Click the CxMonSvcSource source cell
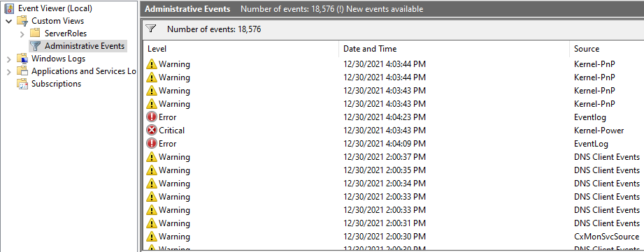The image size is (644, 252). [607, 237]
